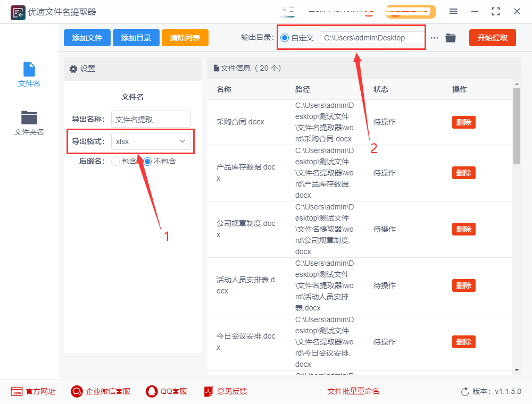This screenshot has height=404, width=532.
Task: Select file name 公司规章制度.docx
Action: point(246,229)
